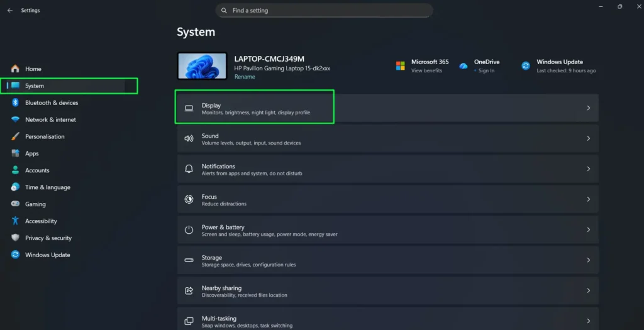
Task: Click the Home icon in sidebar
Action: (15, 69)
